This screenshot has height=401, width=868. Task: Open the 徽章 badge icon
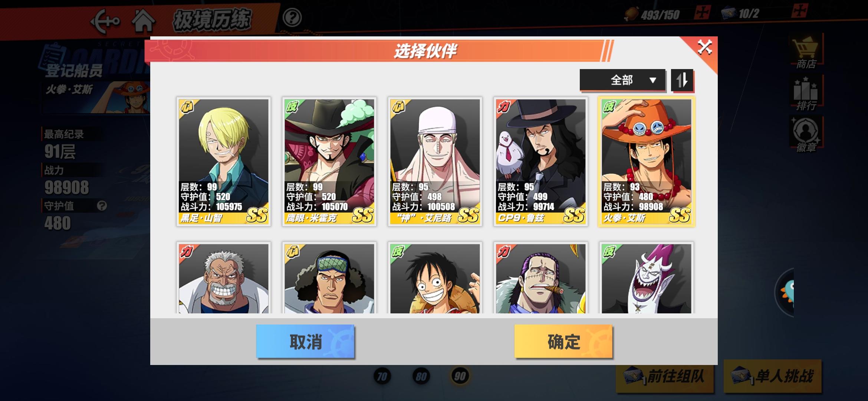tap(806, 135)
